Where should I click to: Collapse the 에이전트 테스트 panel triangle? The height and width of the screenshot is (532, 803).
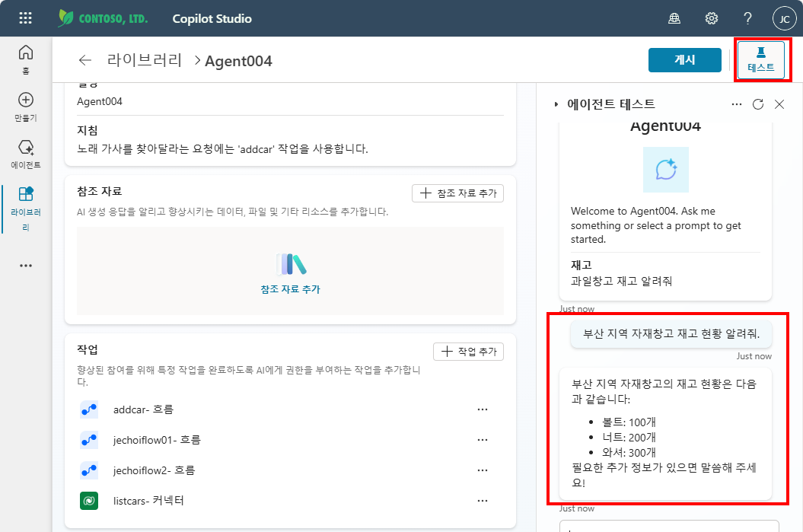[x=556, y=104]
